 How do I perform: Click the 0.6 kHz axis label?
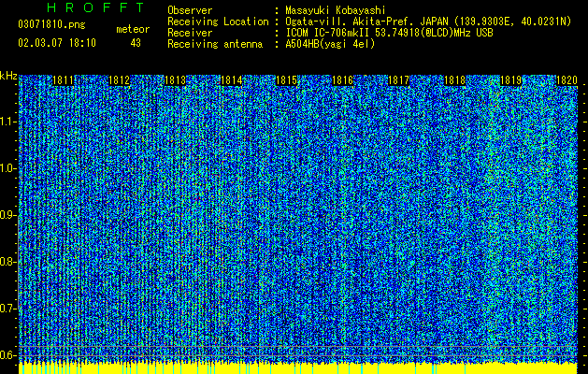coord(8,355)
